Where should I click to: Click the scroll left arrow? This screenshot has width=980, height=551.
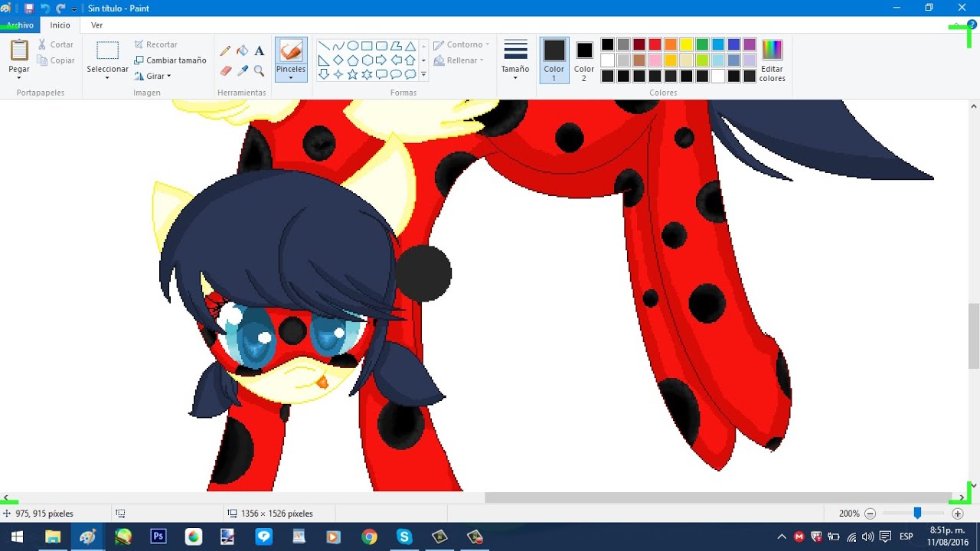(5, 497)
